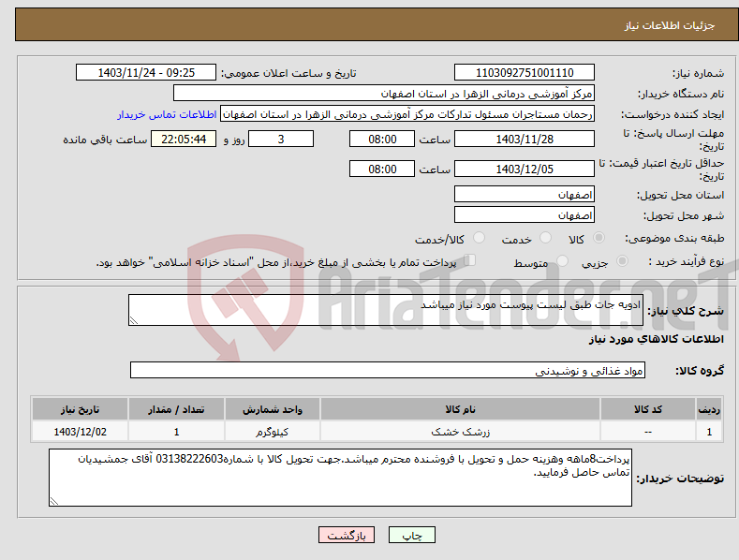739x560 pixels.
Task: Click the شرح کلی نیاز description textarea
Action: click(386, 310)
